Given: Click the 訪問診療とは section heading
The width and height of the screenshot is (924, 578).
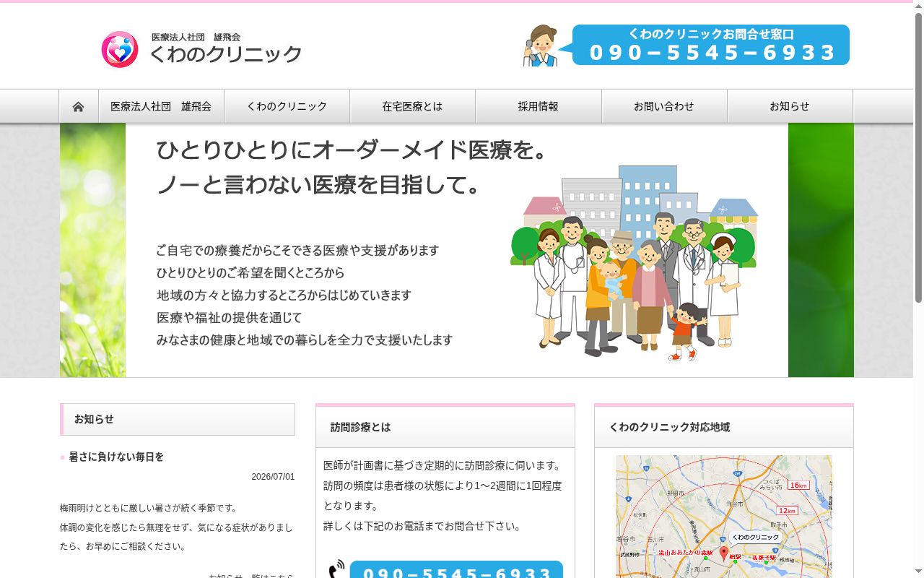Looking at the screenshot, I should (x=445, y=427).
